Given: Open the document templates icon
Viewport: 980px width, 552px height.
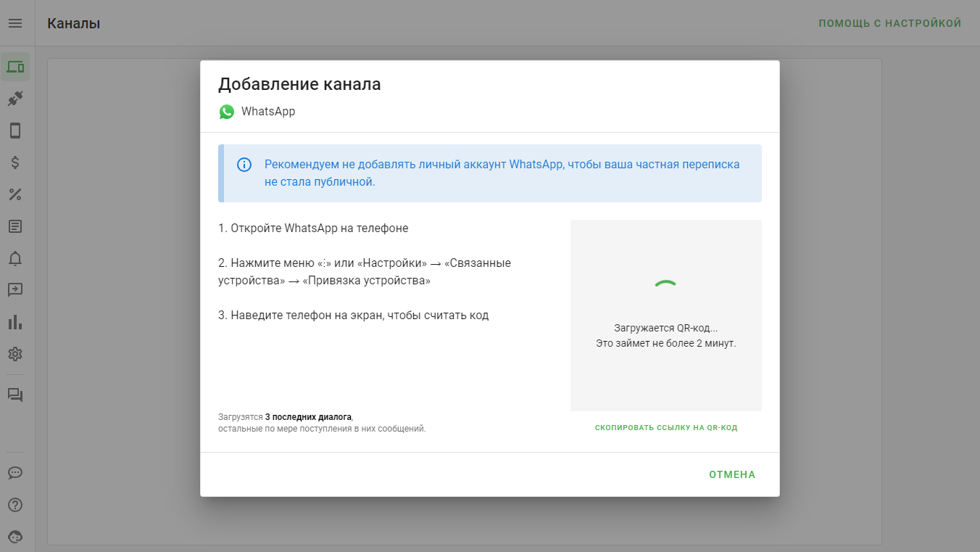Looking at the screenshot, I should (x=15, y=226).
